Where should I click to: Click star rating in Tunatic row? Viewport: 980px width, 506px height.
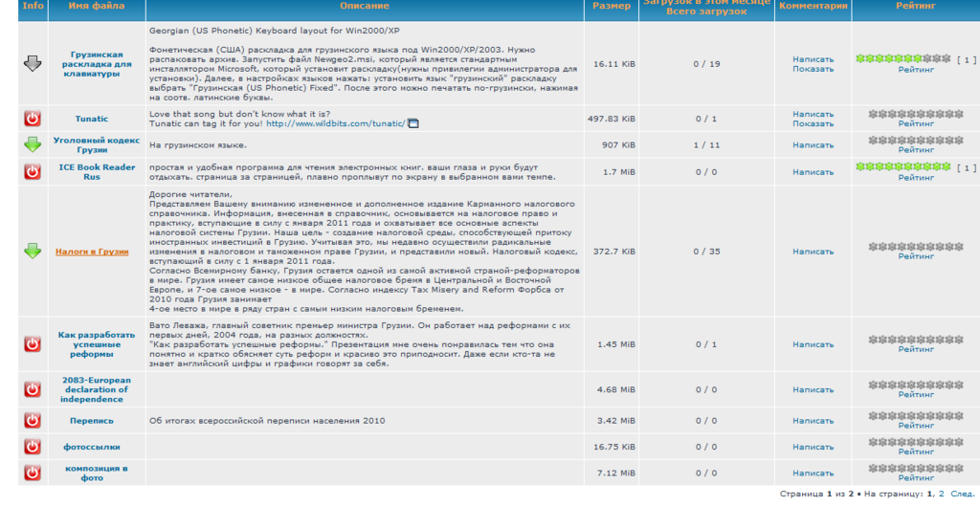916,114
